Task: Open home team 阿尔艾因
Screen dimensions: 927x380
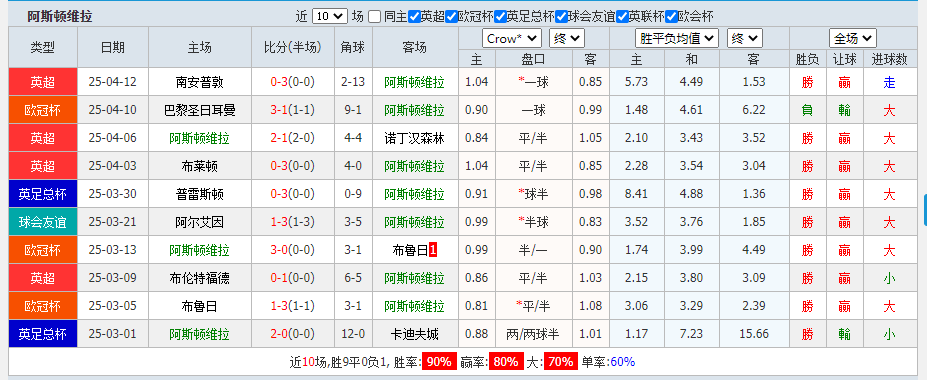Action: coord(199,222)
